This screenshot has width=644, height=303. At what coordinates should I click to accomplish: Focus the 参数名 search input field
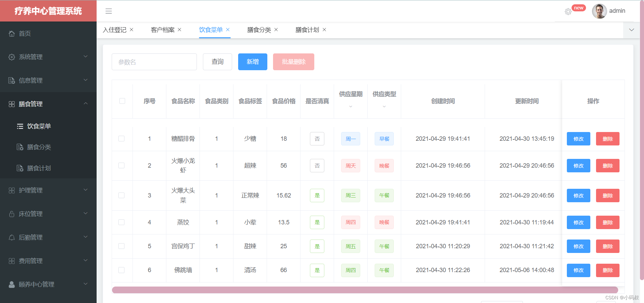(x=154, y=62)
